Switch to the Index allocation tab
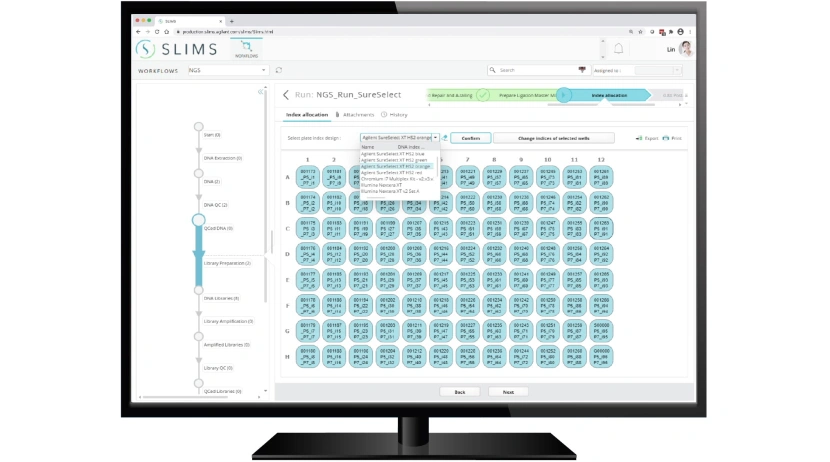The height and width of the screenshot is (462, 830). pos(307,115)
